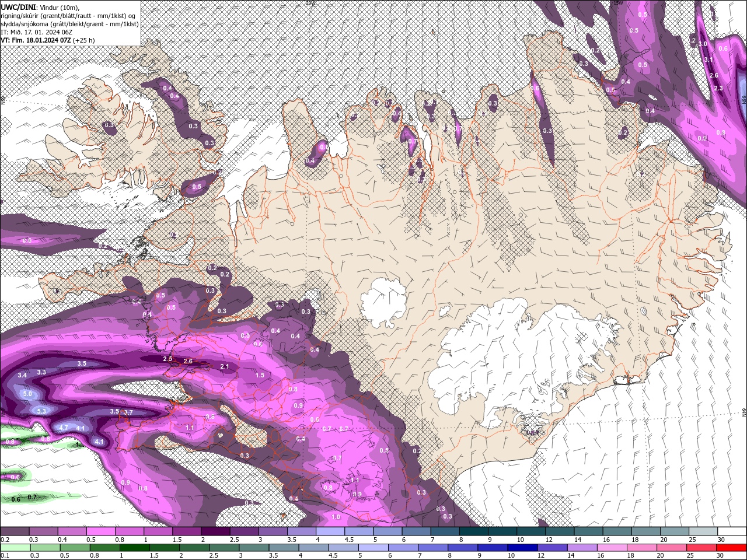Select the bright red 30 swatch, rain legend
The image size is (747, 560).
731,547
